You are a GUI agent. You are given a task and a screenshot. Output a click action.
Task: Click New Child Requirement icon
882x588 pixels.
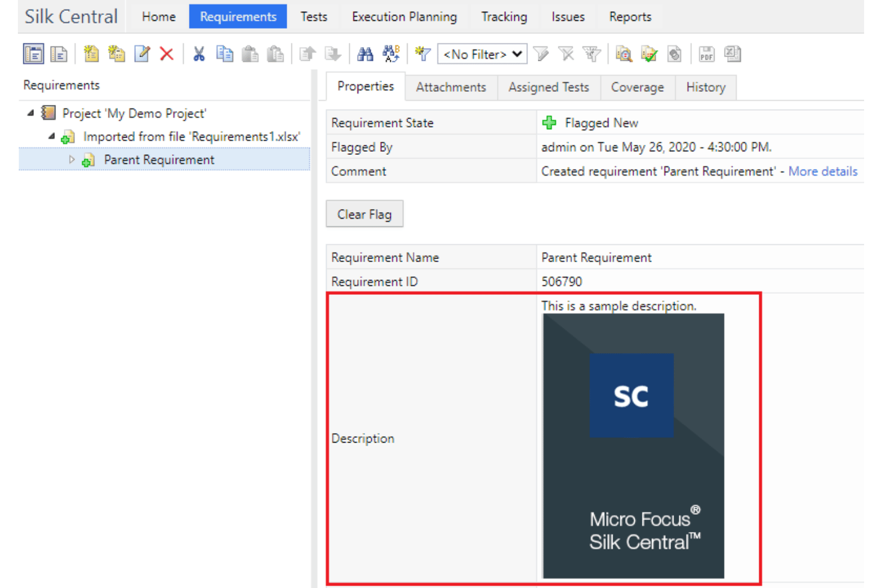[116, 54]
